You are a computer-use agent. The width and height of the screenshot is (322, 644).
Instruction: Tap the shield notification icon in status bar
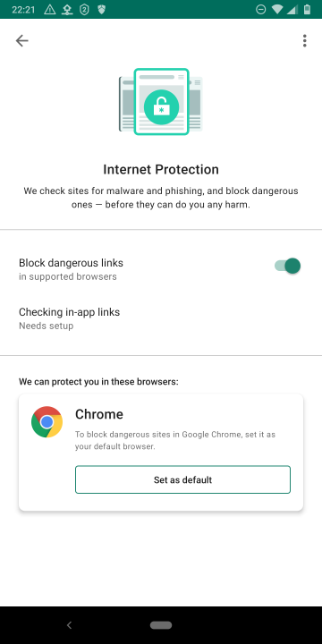pos(101,10)
